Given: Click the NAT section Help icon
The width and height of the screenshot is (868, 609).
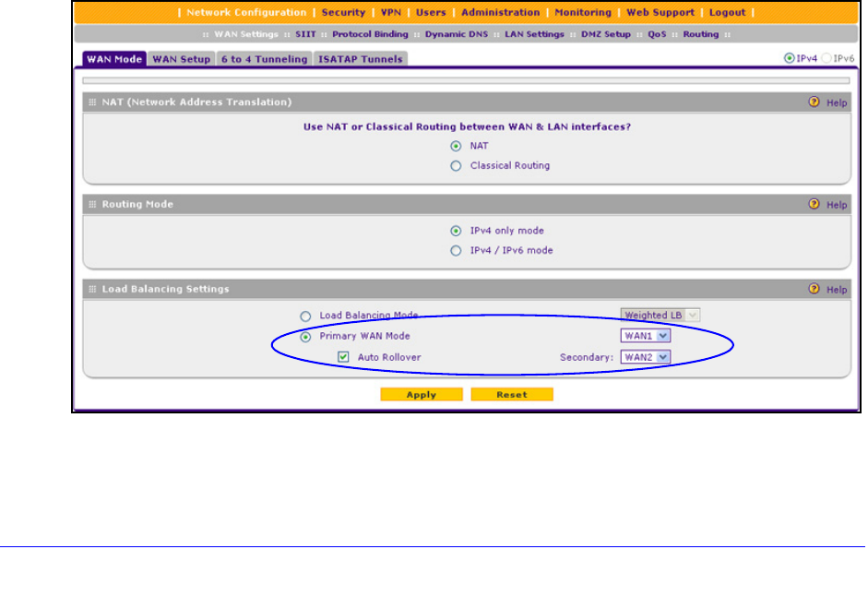Looking at the screenshot, I should 814,102.
